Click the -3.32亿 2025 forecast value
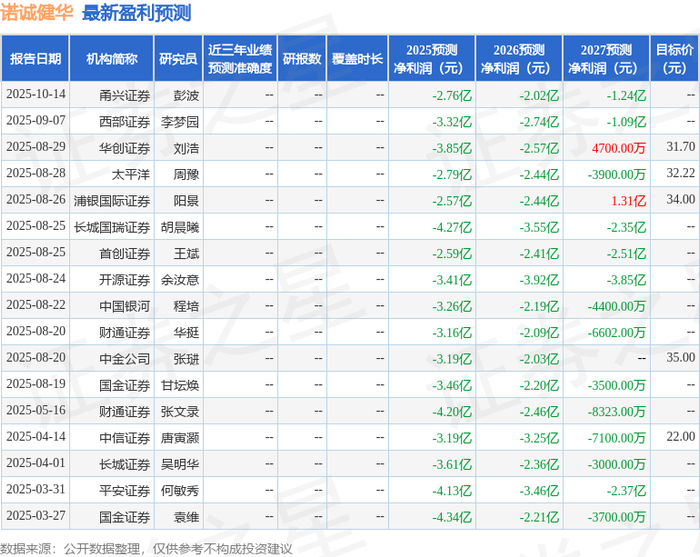The width and height of the screenshot is (700, 557). 451,121
